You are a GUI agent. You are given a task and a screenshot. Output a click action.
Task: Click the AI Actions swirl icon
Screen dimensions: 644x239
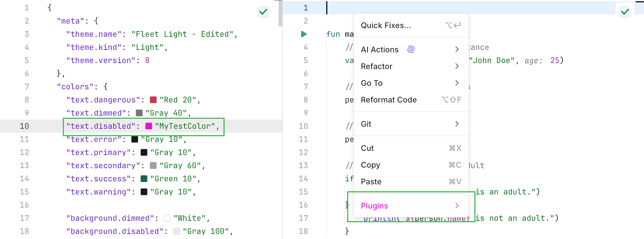tap(411, 49)
